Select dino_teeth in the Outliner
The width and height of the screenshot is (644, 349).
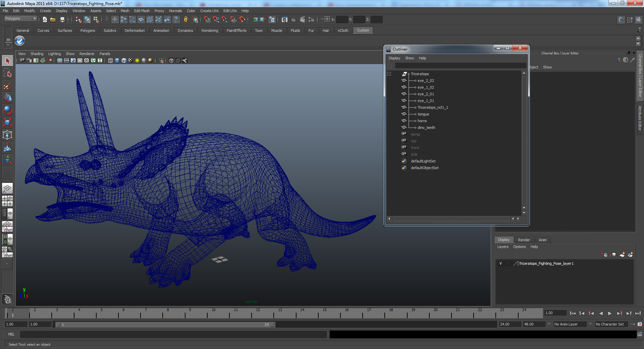[x=426, y=128]
